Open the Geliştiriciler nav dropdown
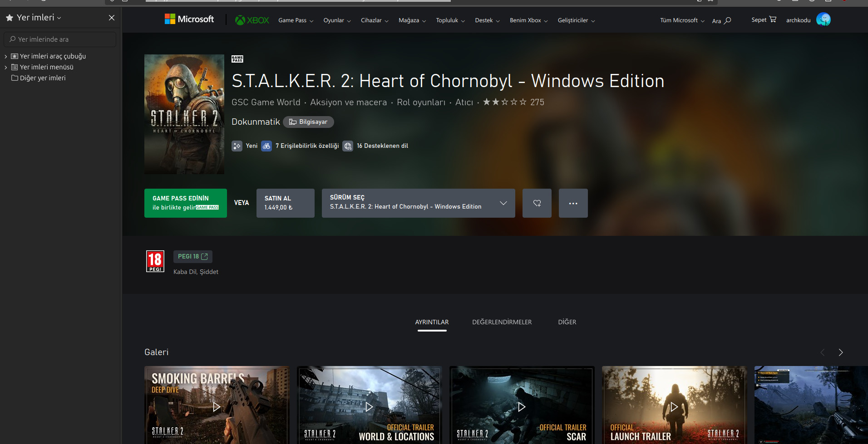 point(576,20)
